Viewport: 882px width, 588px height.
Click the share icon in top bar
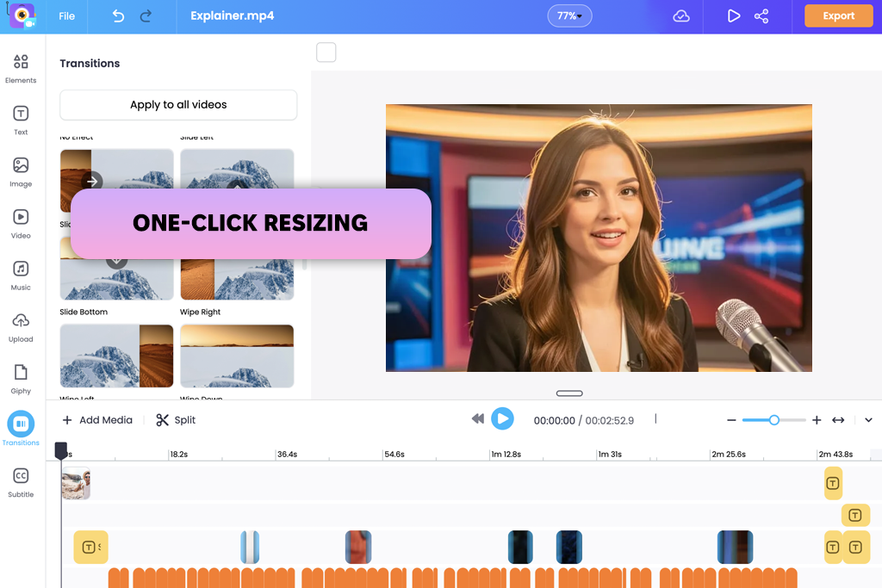[x=761, y=15]
